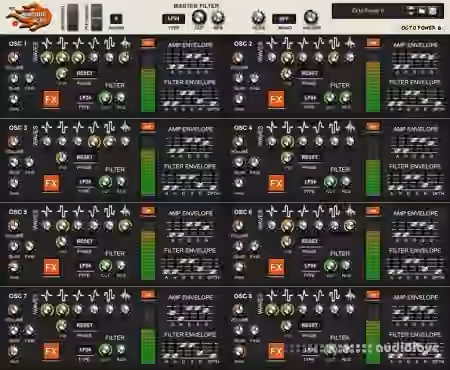Select the fourth waveform icon in OSC 1

click(x=94, y=43)
